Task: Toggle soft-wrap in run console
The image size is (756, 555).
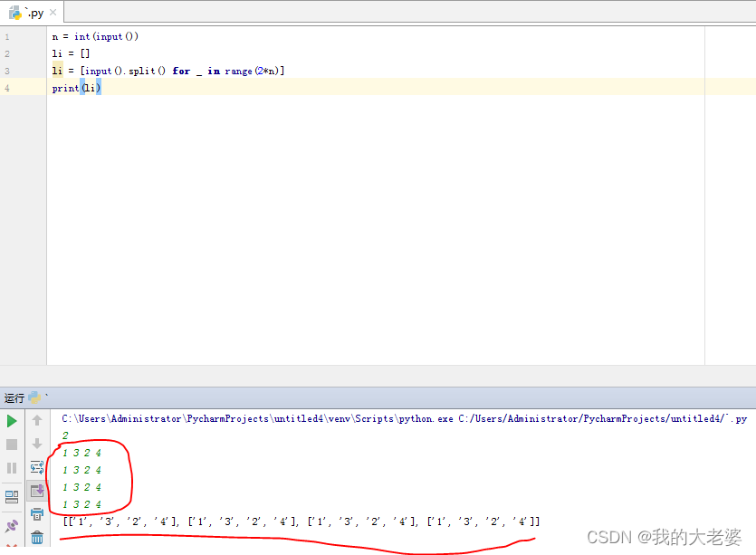Action: click(x=37, y=467)
